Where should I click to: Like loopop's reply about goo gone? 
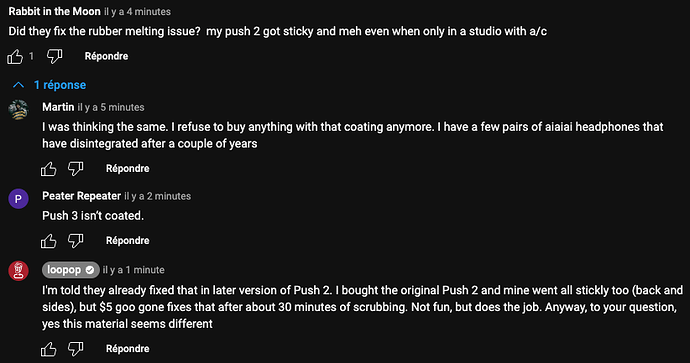coord(48,349)
